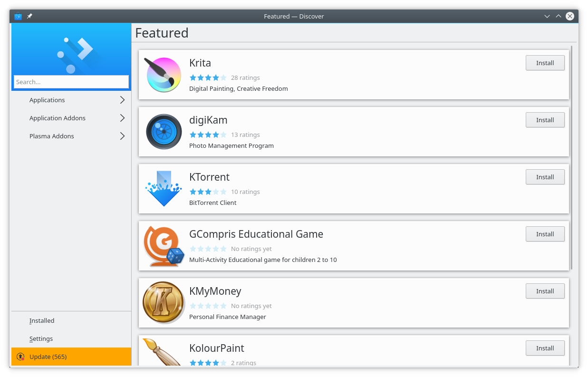Install GCompris Educational Game
588x377 pixels.
click(x=545, y=234)
